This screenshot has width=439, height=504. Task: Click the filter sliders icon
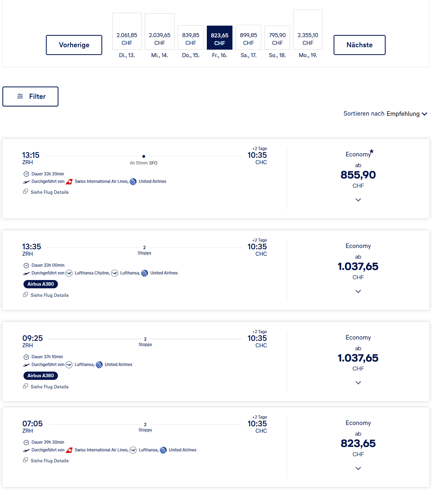tap(20, 96)
